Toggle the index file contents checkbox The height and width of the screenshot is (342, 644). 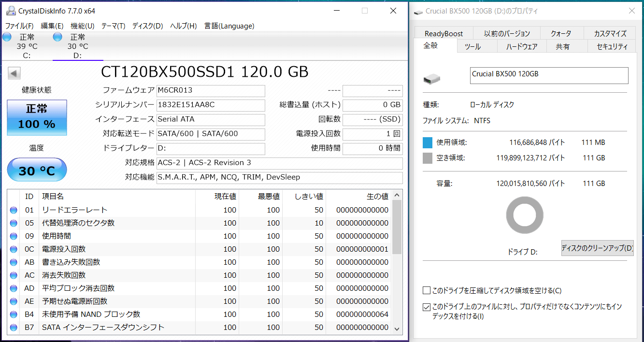(427, 307)
